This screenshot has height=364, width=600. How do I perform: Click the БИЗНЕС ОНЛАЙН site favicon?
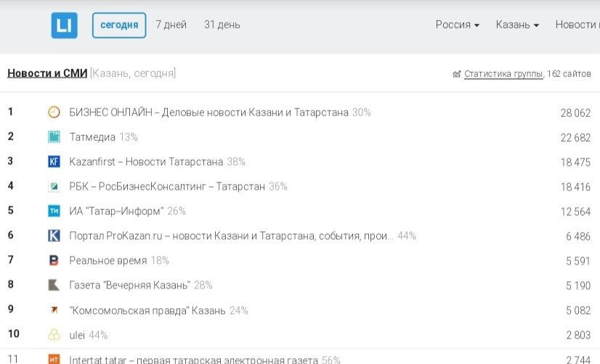pos(54,113)
